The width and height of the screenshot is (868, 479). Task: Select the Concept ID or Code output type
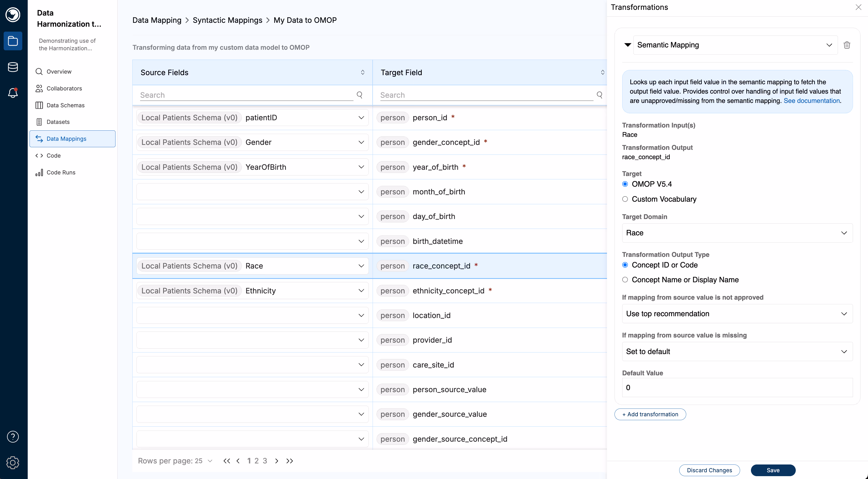click(x=625, y=265)
